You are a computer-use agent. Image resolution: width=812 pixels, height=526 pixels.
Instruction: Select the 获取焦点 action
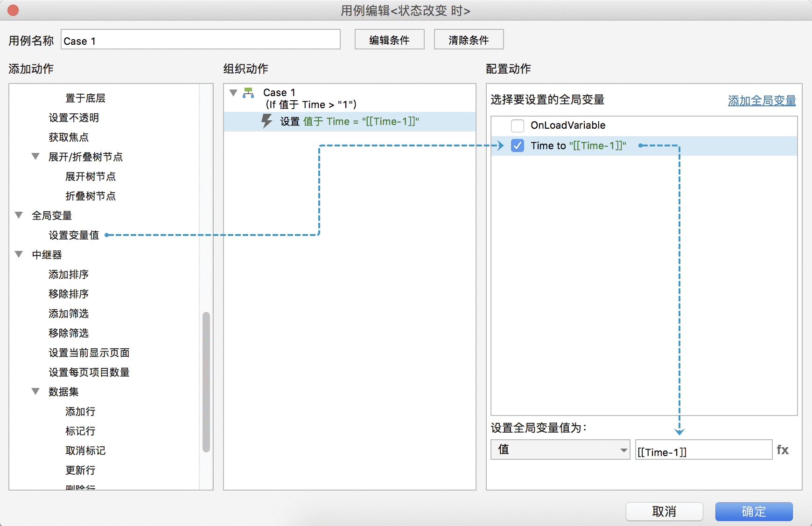pos(69,137)
